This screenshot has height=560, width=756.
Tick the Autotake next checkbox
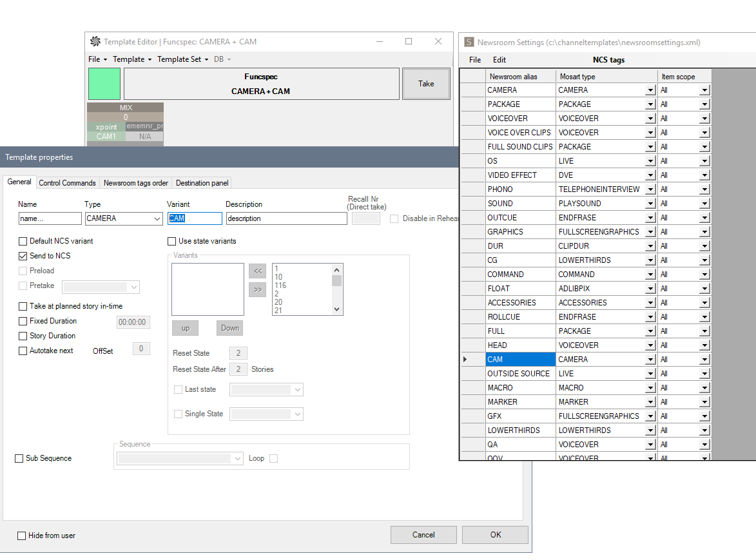point(23,351)
